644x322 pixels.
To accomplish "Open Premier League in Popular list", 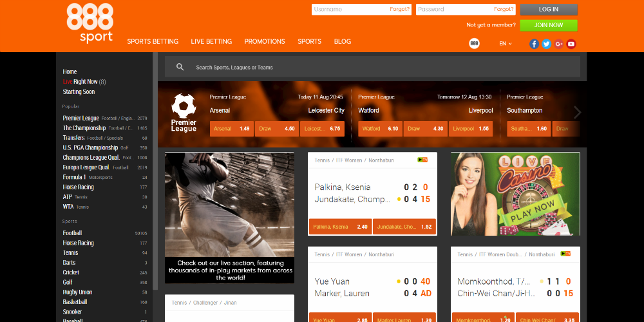I will (x=105, y=118).
